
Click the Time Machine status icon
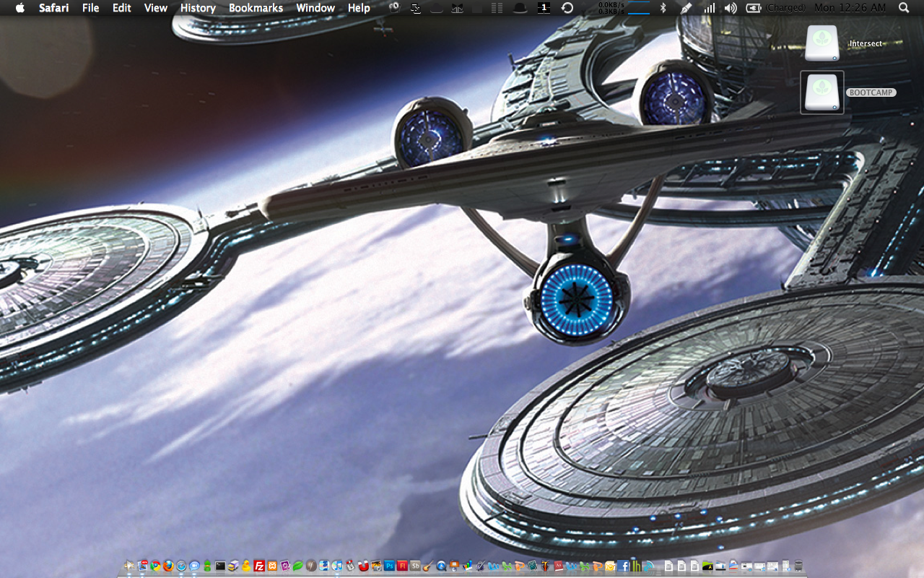point(567,8)
